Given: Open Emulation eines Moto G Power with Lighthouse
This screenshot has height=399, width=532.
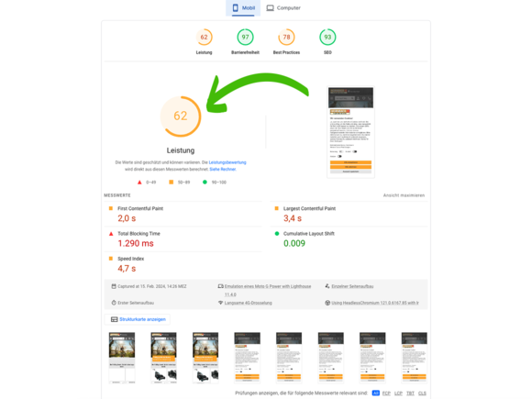Looking at the screenshot, I should pos(268,291).
